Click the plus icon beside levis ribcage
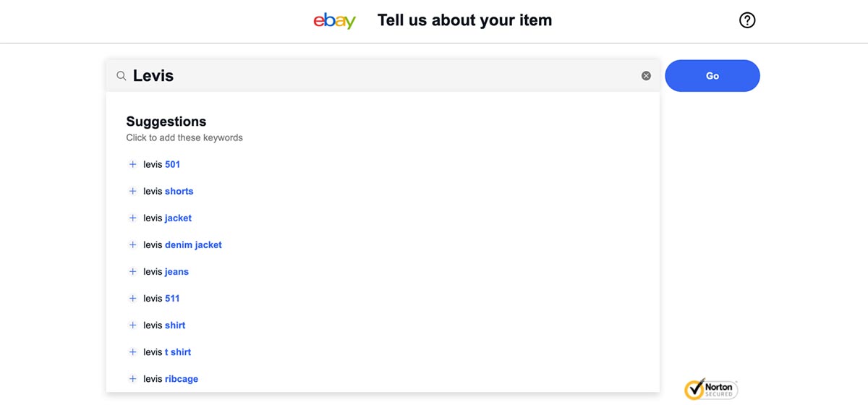This screenshot has width=868, height=405. [132, 378]
